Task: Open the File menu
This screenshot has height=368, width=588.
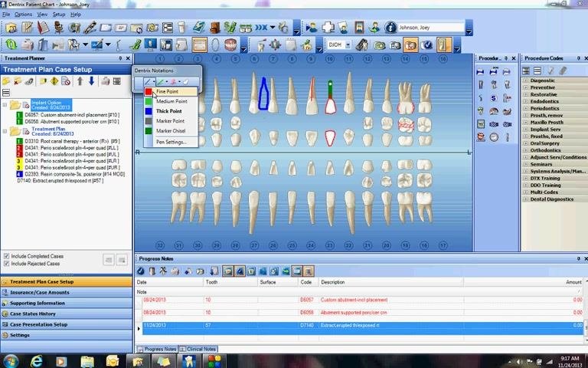Action: click(6, 15)
